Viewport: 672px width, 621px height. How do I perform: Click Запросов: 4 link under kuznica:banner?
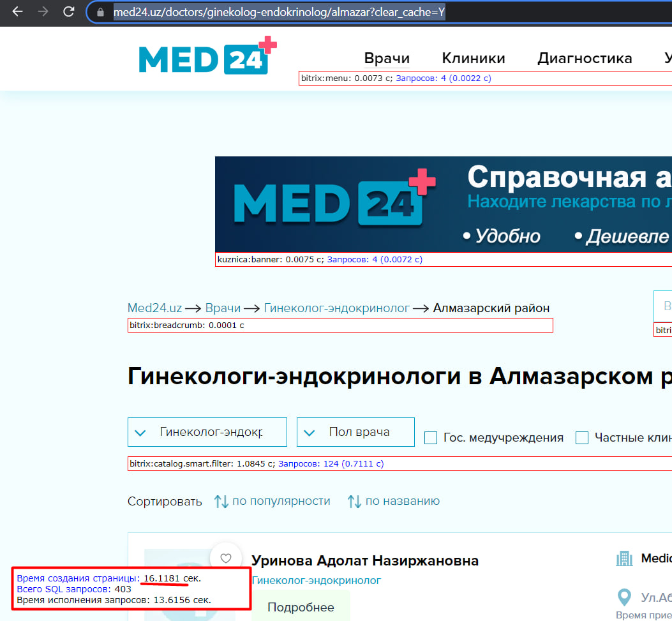[x=375, y=259]
